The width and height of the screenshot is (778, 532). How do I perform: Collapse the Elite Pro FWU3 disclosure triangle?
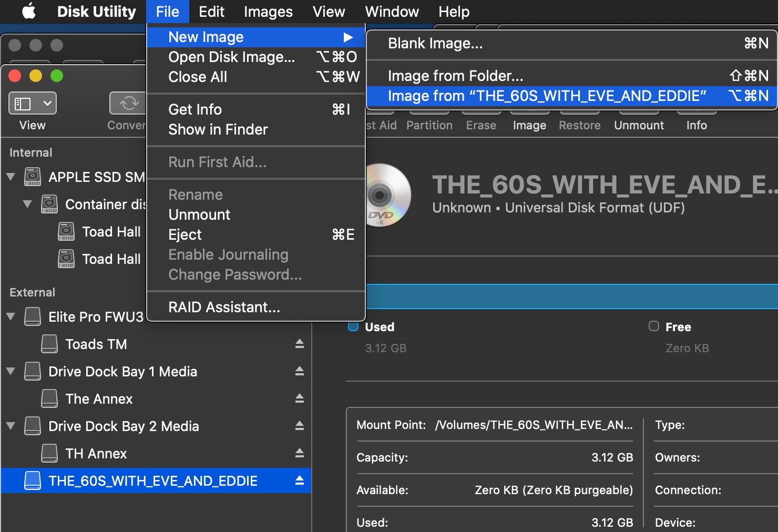pyautogui.click(x=11, y=317)
